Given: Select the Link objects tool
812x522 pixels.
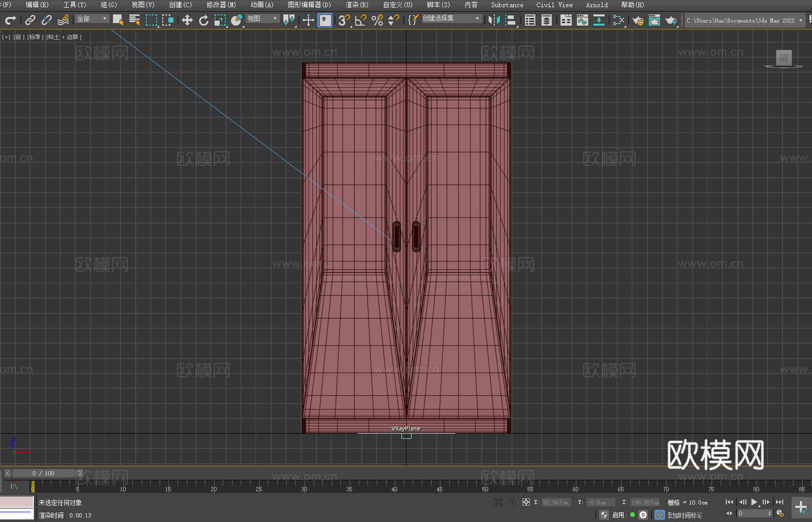Looking at the screenshot, I should click(x=30, y=20).
